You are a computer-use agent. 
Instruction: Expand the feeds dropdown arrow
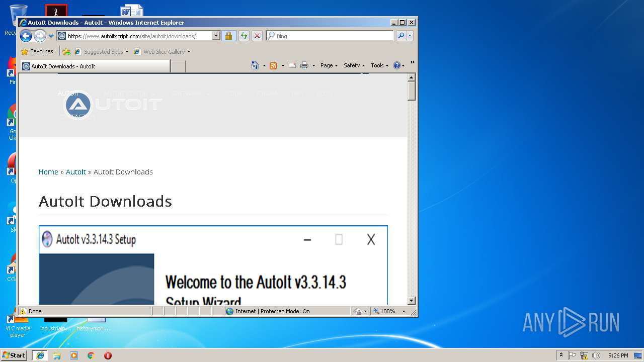pos(283,65)
